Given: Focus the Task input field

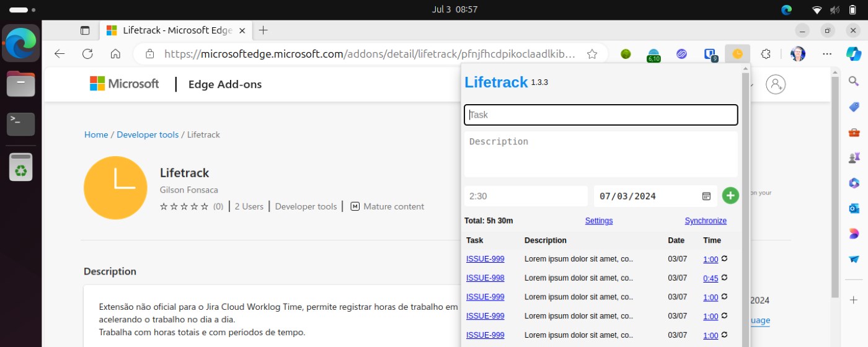Looking at the screenshot, I should [x=601, y=115].
